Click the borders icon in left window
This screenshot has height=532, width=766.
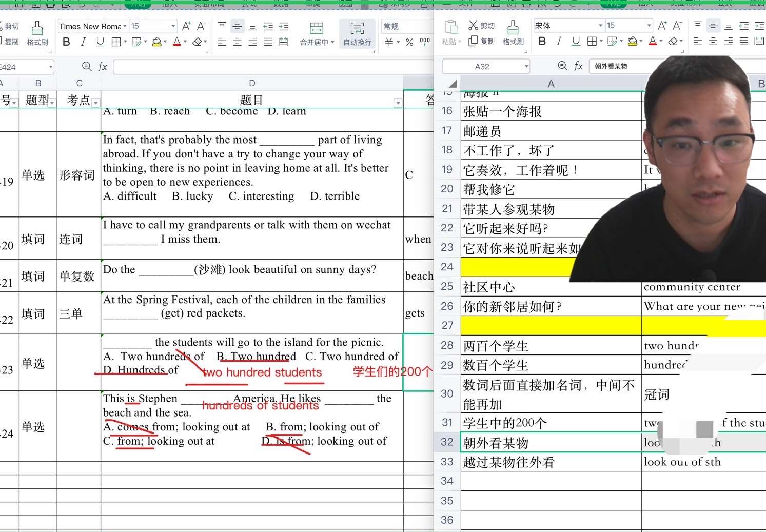116,42
